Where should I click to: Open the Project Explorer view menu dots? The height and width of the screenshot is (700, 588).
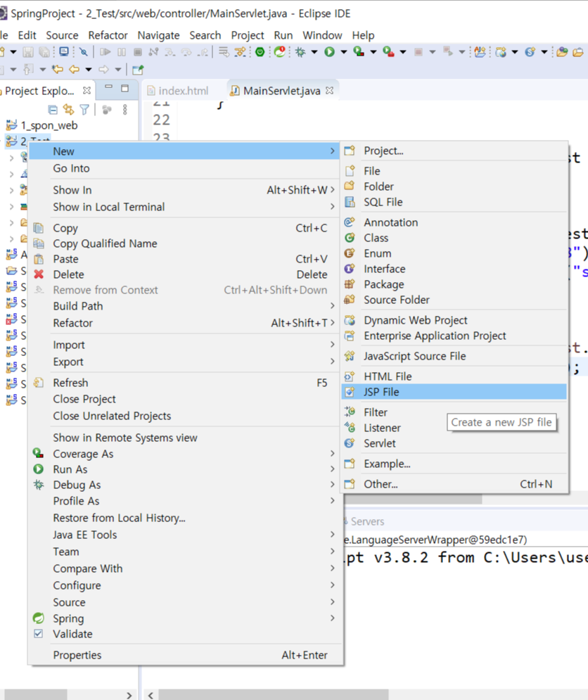coord(125,109)
